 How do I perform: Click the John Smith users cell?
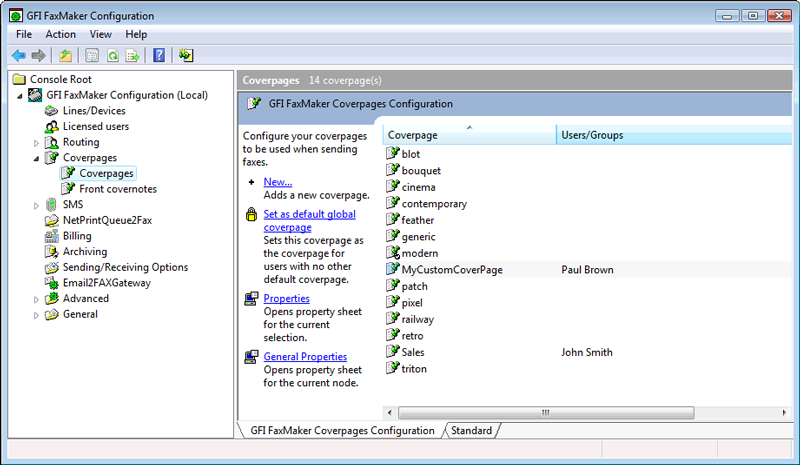pyautogui.click(x=587, y=352)
